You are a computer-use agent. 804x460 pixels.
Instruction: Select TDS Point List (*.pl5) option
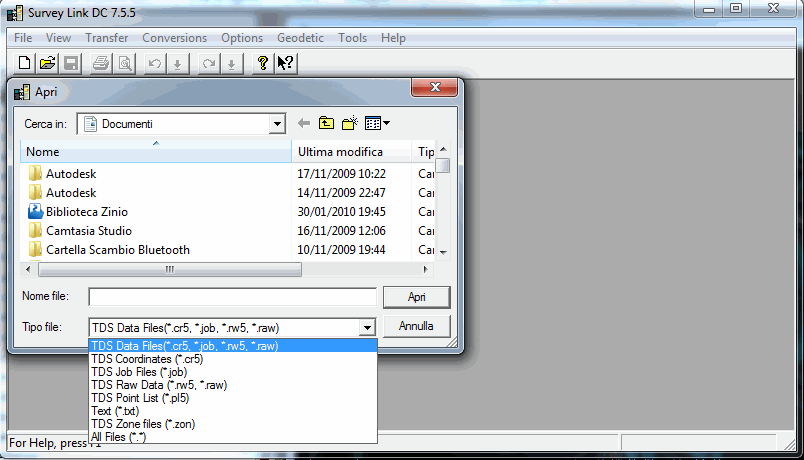click(233, 398)
